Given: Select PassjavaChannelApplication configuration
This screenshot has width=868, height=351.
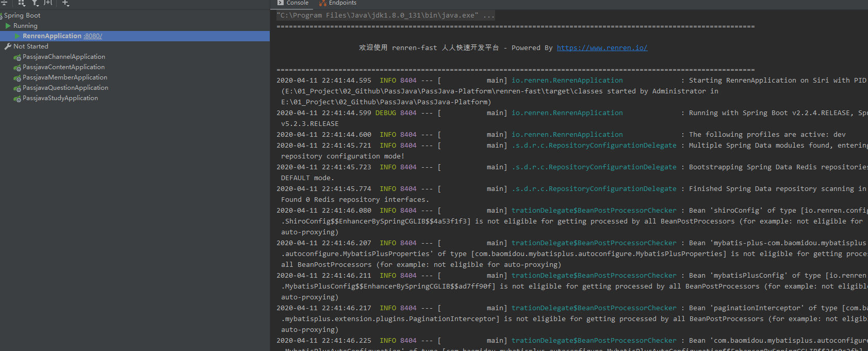Looking at the screenshot, I should click(x=63, y=57).
